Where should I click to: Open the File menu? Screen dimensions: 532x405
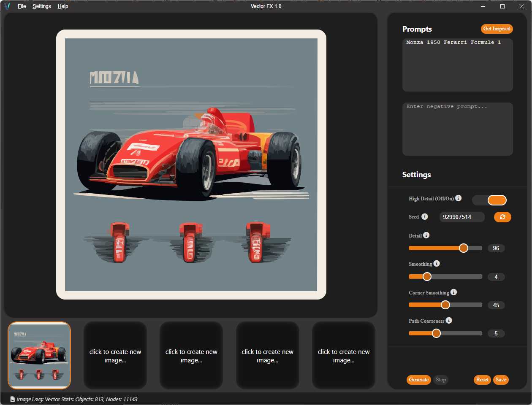pos(22,6)
